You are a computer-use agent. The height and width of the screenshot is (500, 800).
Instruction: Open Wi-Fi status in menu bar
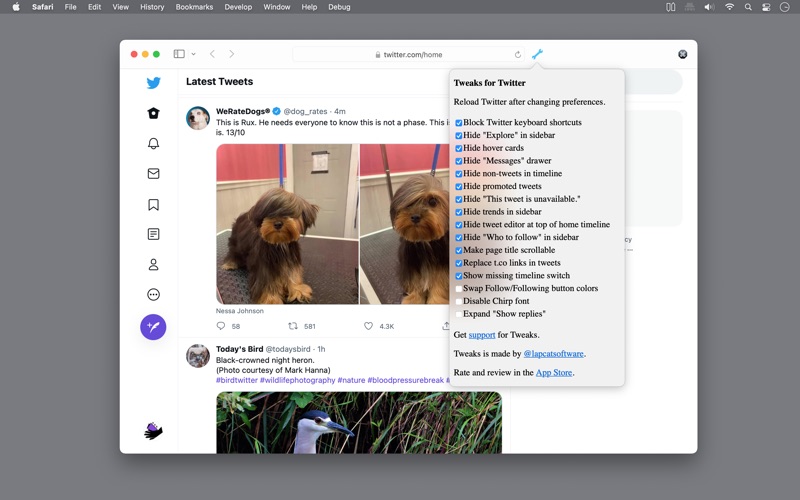(730, 7)
